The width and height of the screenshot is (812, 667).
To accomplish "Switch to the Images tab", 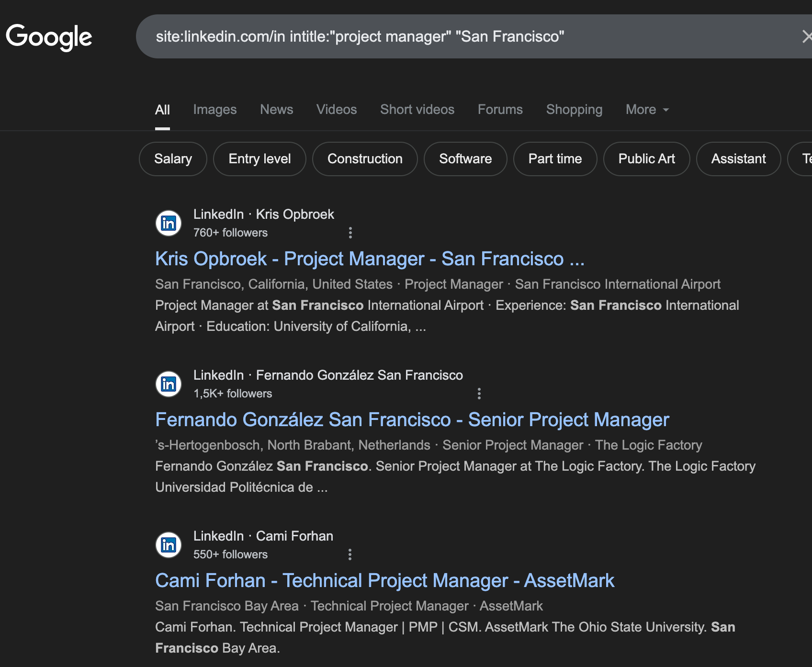I will [214, 109].
